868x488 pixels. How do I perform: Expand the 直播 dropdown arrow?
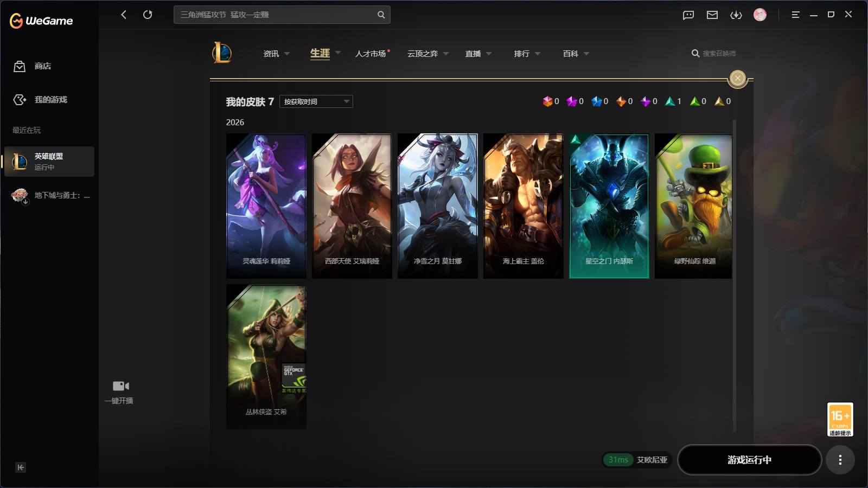(x=489, y=54)
